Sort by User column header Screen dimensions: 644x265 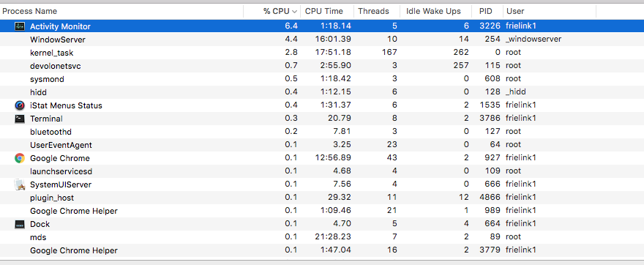[550, 11]
